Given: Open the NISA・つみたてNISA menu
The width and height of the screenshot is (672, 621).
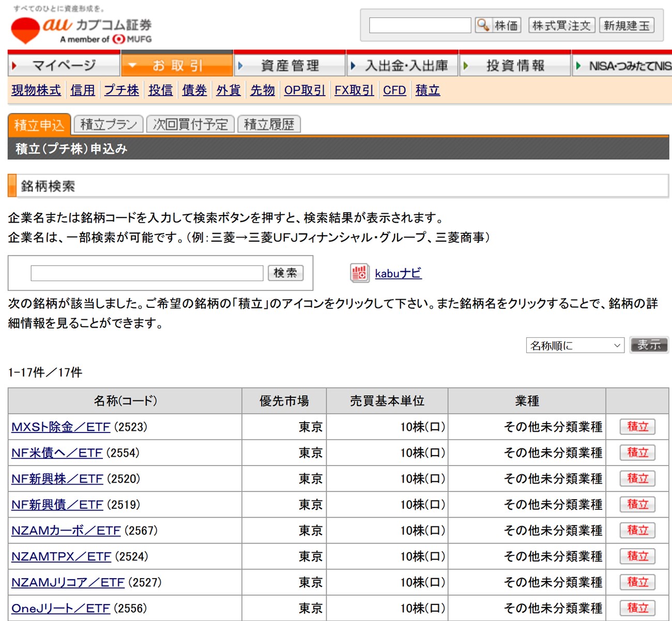Looking at the screenshot, I should pyautogui.click(x=622, y=65).
